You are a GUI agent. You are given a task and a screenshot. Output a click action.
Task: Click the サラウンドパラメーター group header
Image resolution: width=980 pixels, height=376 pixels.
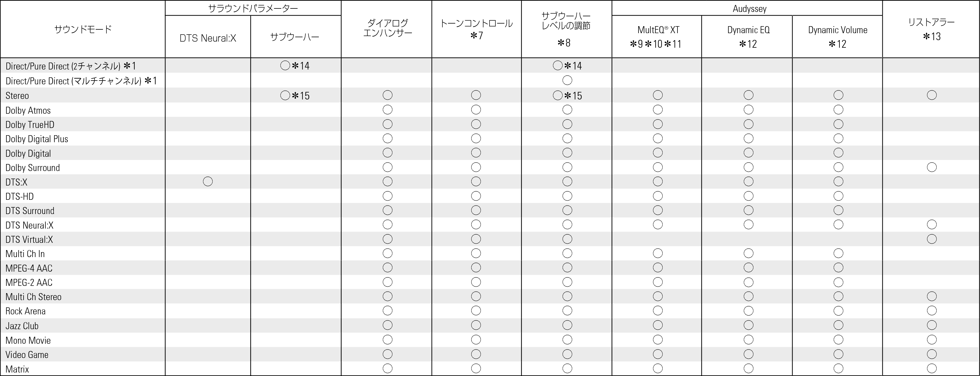(x=253, y=8)
